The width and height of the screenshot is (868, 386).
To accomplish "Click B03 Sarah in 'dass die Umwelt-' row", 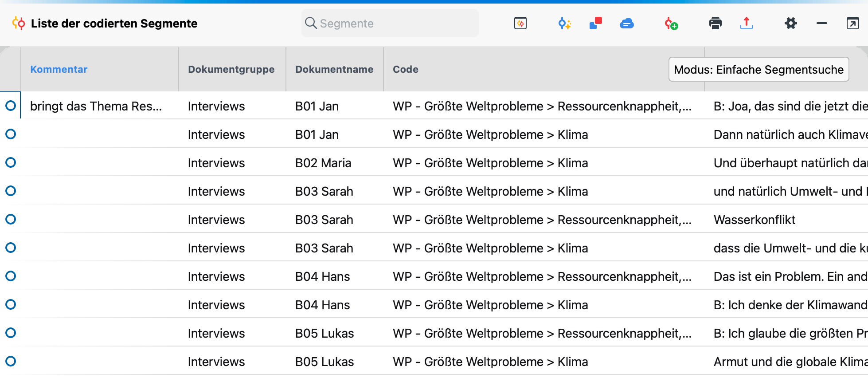I will [324, 248].
